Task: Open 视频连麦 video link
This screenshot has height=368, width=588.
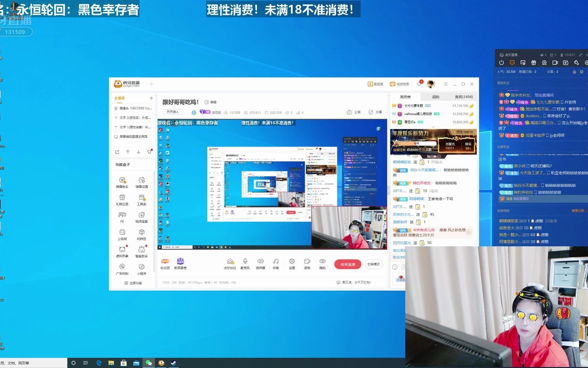Action: click(142, 217)
